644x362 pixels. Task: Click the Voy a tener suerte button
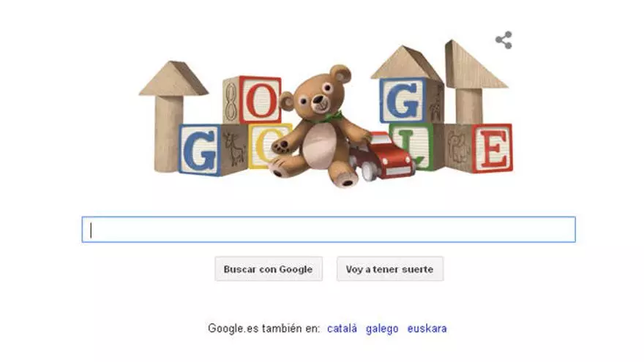[x=390, y=269]
